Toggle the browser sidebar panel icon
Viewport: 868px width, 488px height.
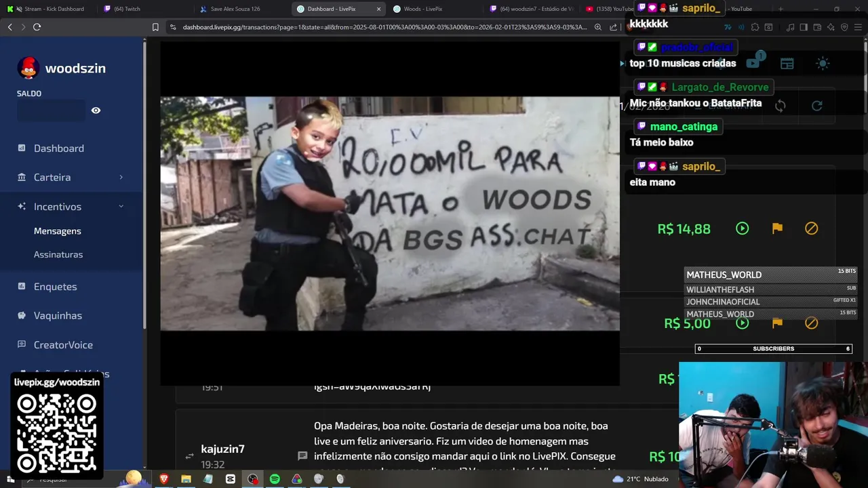(x=804, y=27)
